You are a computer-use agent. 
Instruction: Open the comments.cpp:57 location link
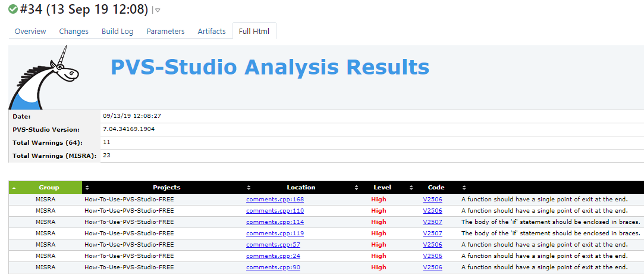pyautogui.click(x=273, y=245)
